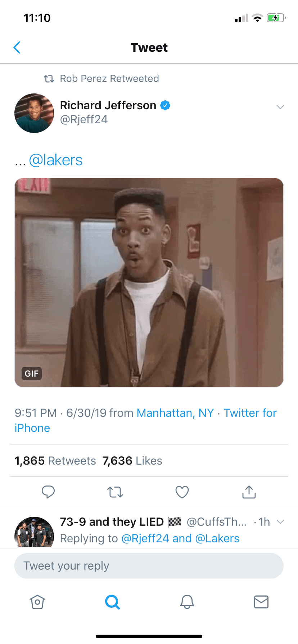Open the Manhattan, NY location link
The image size is (298, 644).
click(x=175, y=413)
